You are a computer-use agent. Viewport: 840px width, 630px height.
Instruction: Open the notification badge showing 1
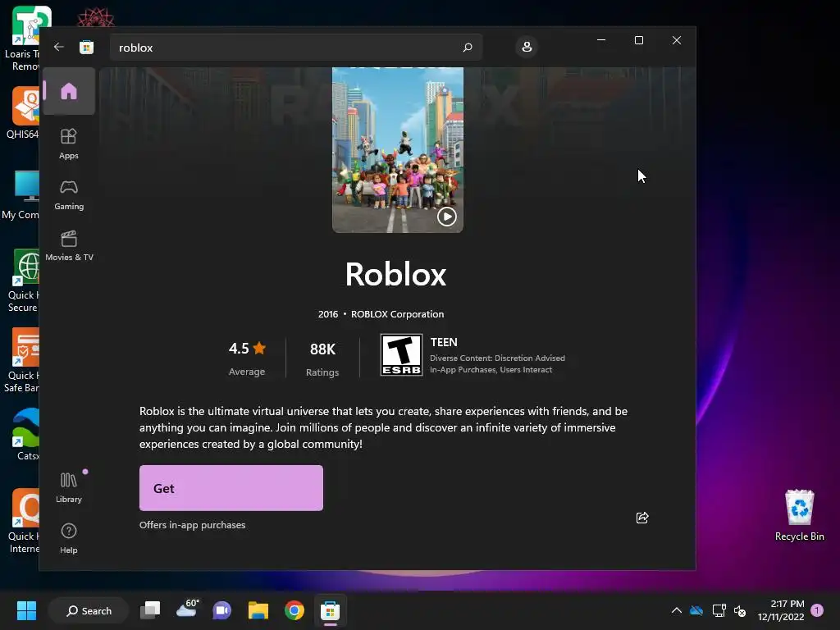click(817, 610)
